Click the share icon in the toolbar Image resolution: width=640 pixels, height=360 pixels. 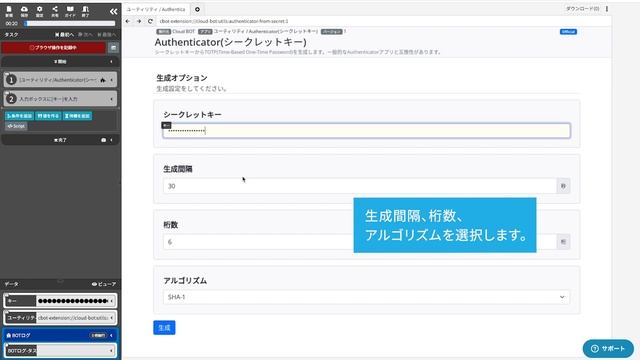[55, 11]
